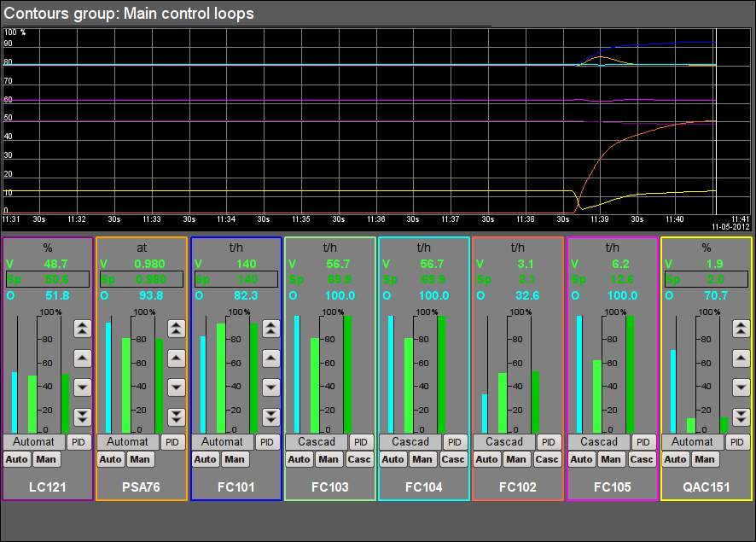Set PSA76 loop to Man

point(140,459)
